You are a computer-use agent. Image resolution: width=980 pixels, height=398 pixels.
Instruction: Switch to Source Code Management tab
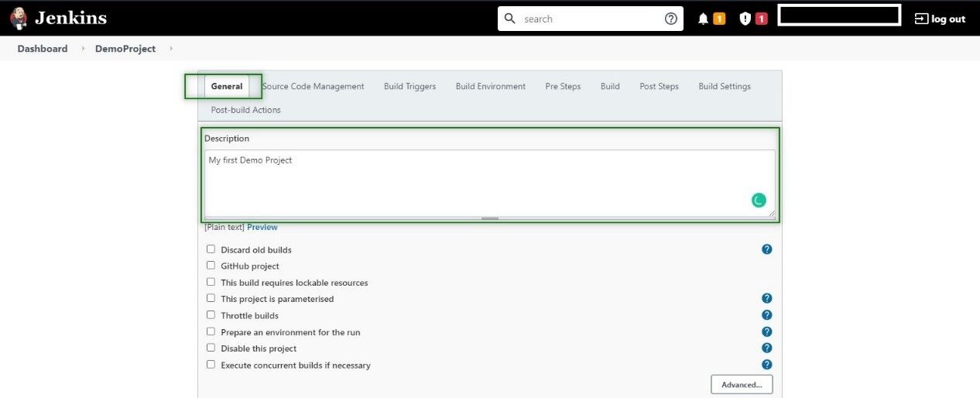(x=313, y=87)
